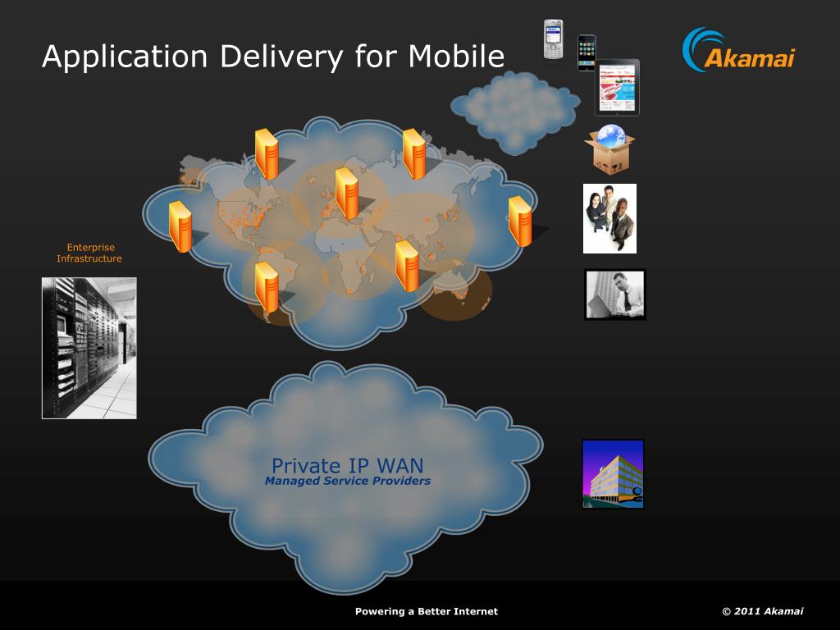Click the orange server at the map's far east
Viewport: 840px width, 630px height.
(519, 221)
